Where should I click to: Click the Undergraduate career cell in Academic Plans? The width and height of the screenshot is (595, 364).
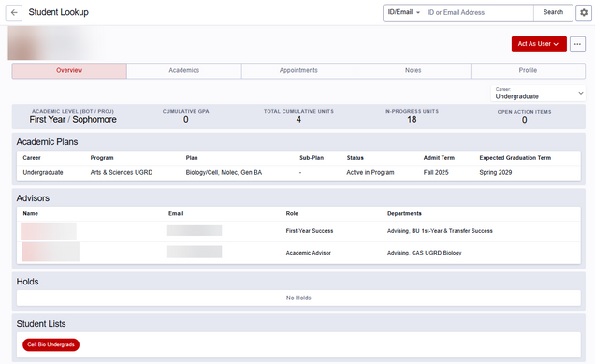pyautogui.click(x=43, y=173)
